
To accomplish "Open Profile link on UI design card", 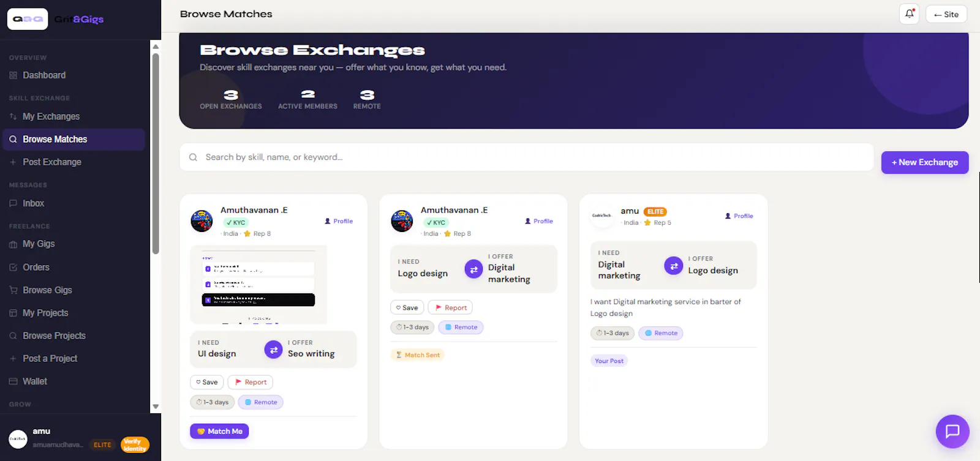I will 339,221.
